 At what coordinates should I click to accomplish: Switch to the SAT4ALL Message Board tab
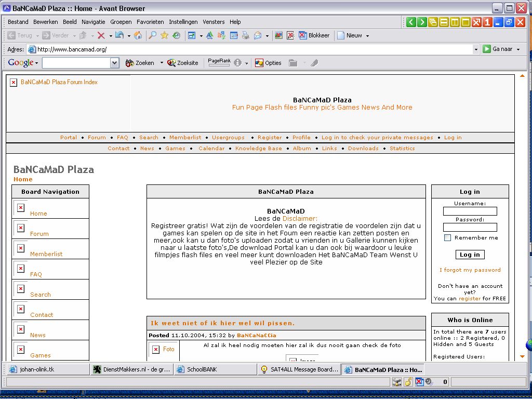point(299,369)
